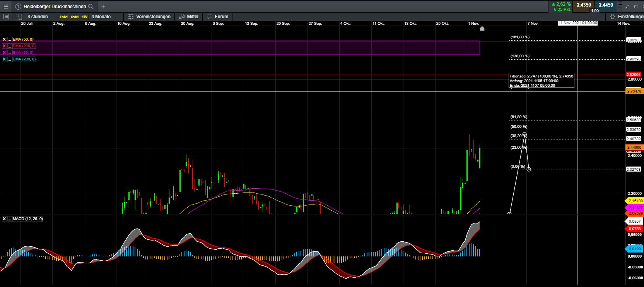The width and height of the screenshot is (644, 287).
Task: Minimize the MACD (12, 26, 9) indicator
Action: pos(10,219)
